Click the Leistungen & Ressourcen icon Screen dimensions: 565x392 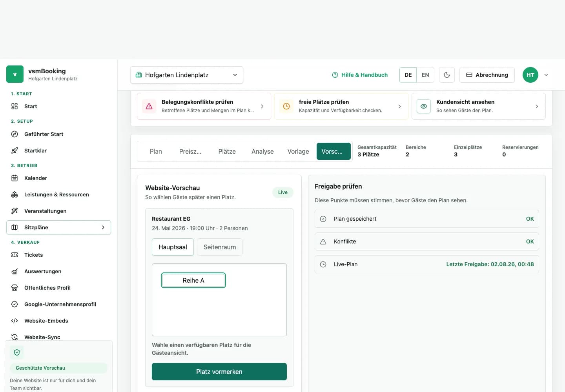click(x=15, y=194)
